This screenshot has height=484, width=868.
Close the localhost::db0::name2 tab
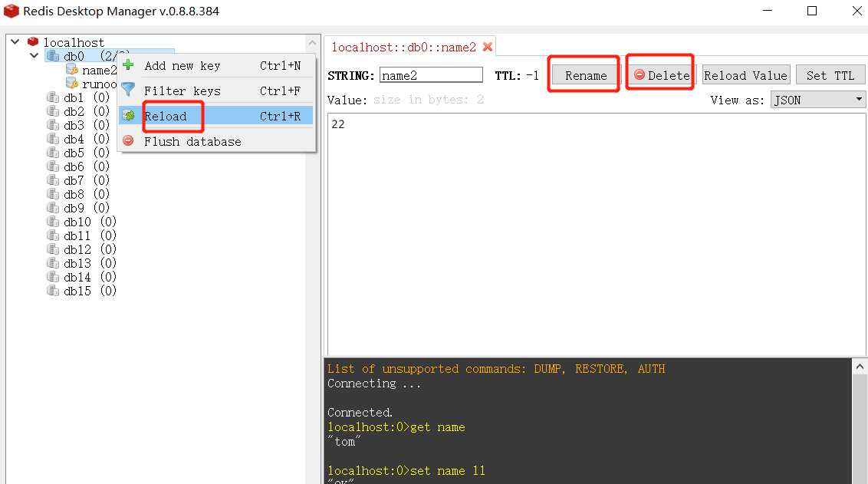pyautogui.click(x=488, y=47)
